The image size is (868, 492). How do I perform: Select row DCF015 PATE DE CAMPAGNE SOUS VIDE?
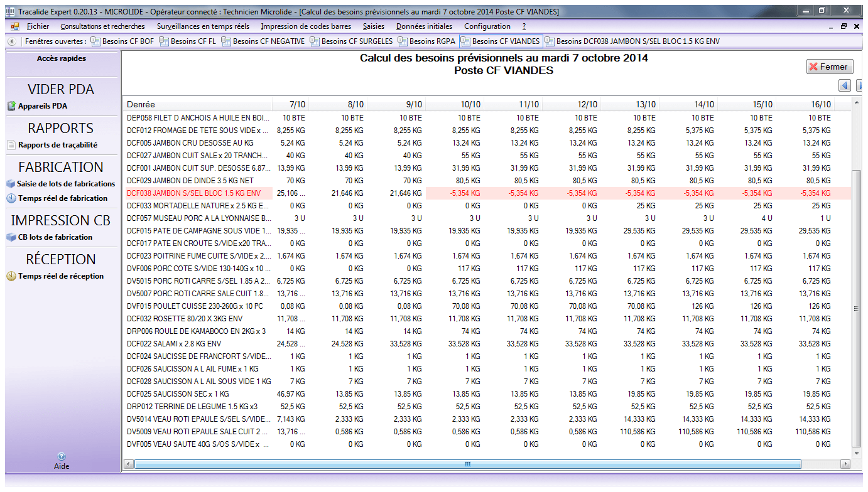(x=487, y=231)
